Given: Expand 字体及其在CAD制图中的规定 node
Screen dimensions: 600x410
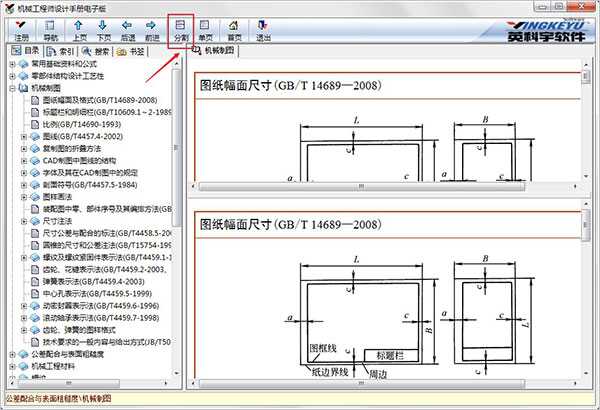Looking at the screenshot, I should pyautogui.click(x=24, y=173).
